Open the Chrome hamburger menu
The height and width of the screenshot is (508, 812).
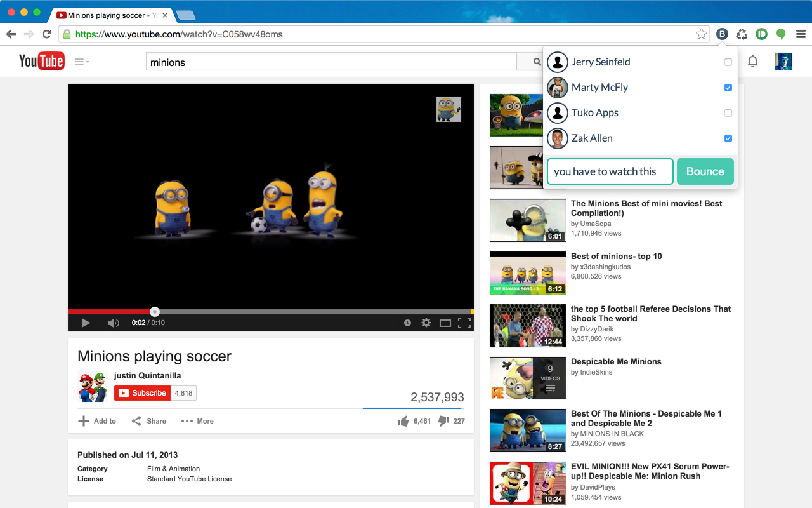801,34
